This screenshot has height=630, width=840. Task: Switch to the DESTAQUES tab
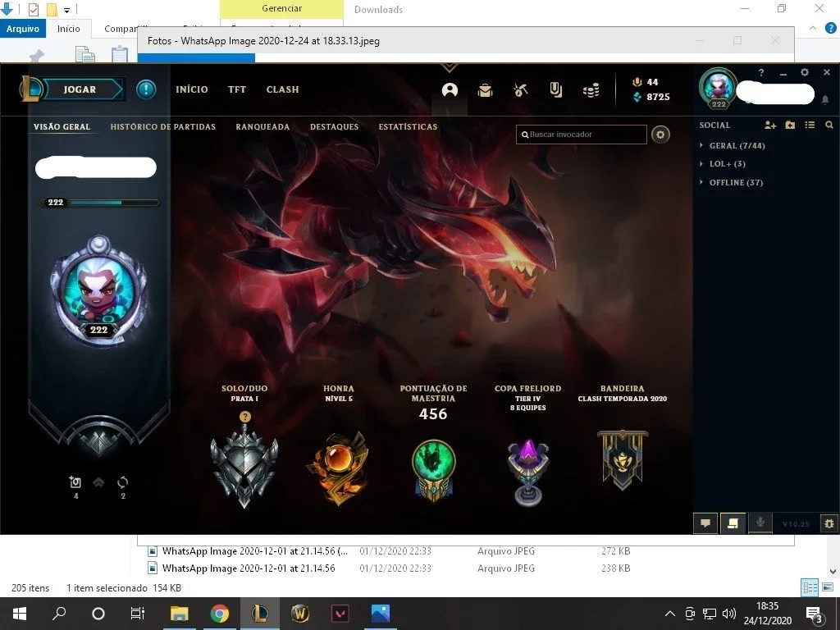coord(335,127)
